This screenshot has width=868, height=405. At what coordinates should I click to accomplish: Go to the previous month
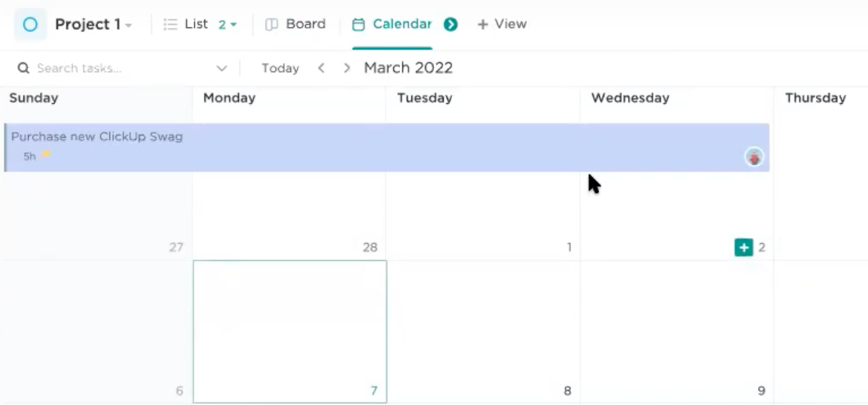click(x=321, y=68)
